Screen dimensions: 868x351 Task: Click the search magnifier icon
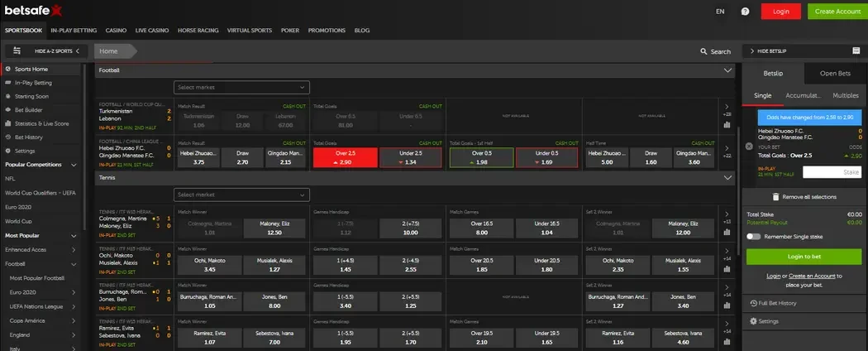[703, 51]
